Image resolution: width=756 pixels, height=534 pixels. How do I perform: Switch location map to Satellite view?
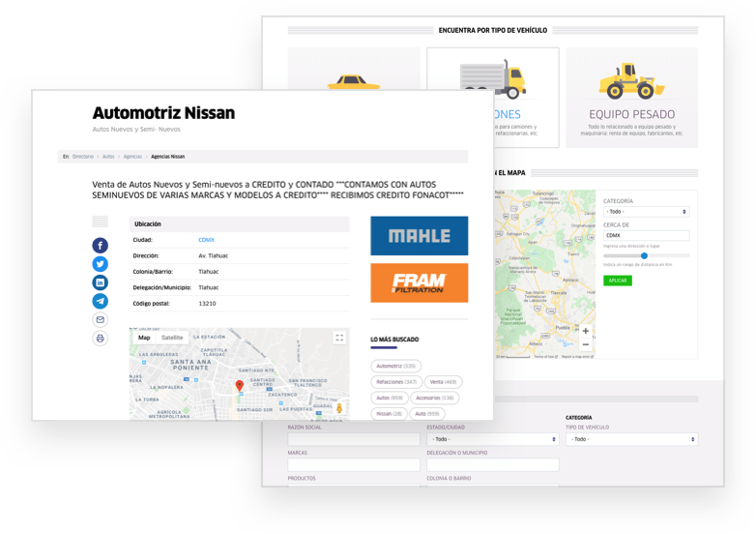[172, 338]
